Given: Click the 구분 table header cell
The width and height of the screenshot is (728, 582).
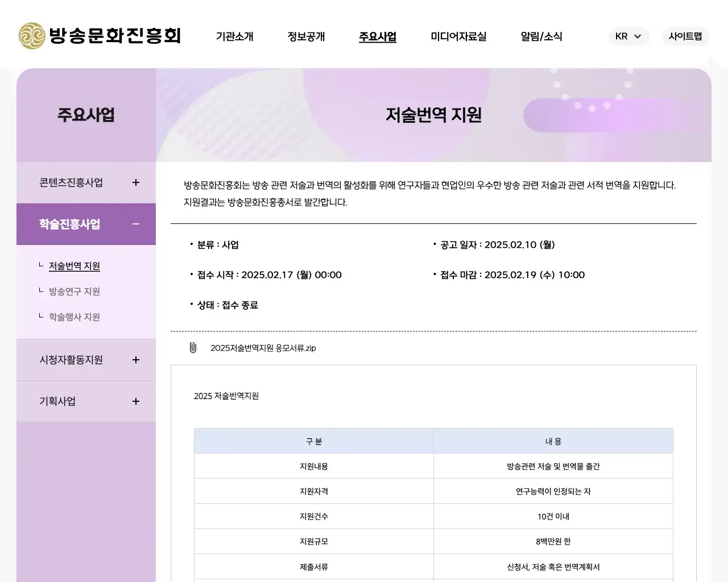Looking at the screenshot, I should pyautogui.click(x=313, y=440).
